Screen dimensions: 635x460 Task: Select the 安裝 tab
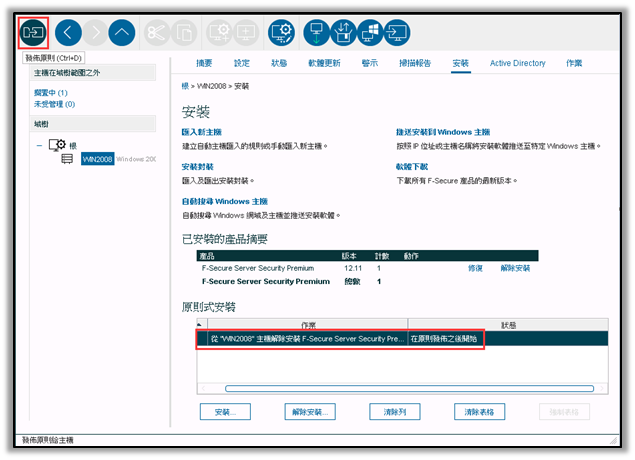[460, 63]
